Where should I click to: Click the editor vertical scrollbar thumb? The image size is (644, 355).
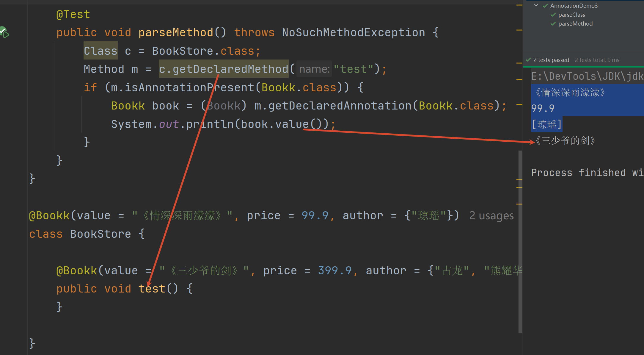520,241
